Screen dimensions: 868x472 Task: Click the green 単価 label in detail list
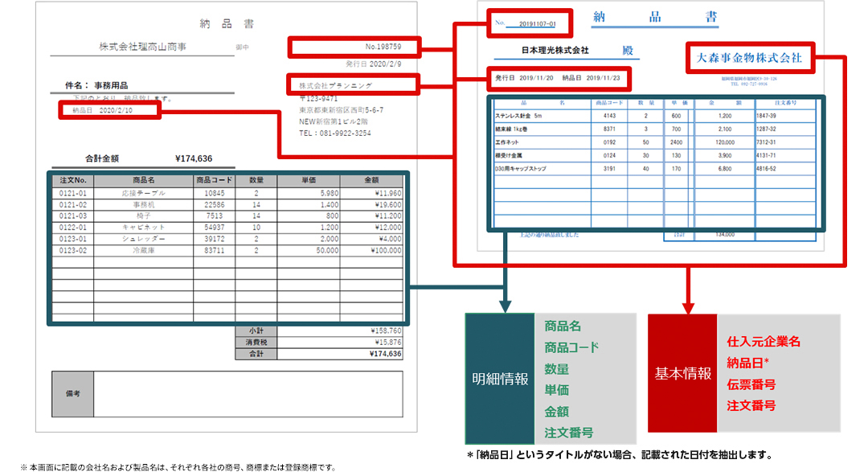pos(556,390)
